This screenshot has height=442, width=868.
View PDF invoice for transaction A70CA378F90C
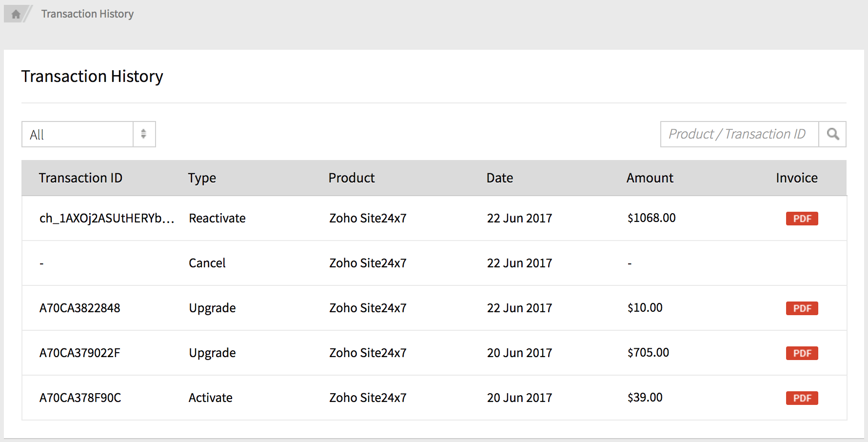pyautogui.click(x=802, y=398)
